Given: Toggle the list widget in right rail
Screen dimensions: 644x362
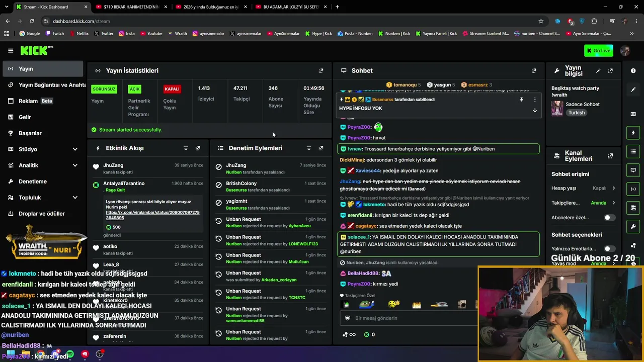Looking at the screenshot, I should pyautogui.click(x=633, y=151).
